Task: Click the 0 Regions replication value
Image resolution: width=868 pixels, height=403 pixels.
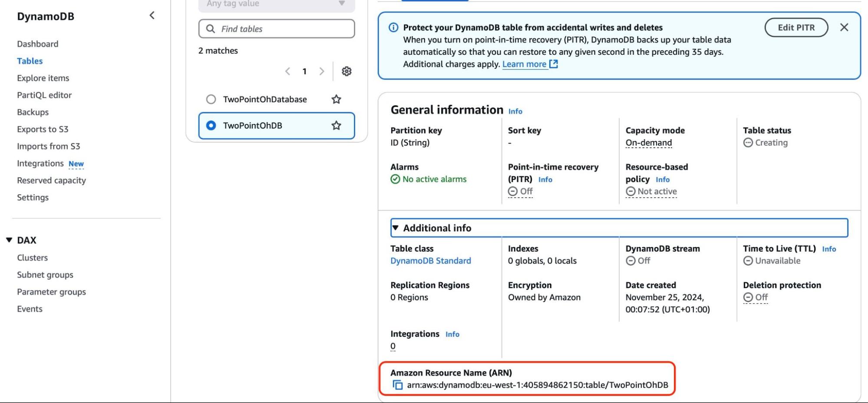Action: [409, 297]
